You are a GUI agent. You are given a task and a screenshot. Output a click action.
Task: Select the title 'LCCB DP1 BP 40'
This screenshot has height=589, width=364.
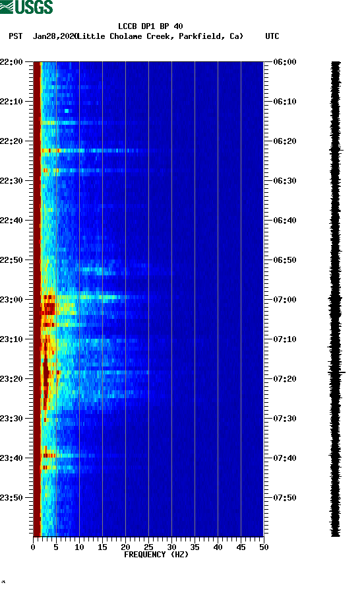coord(150,26)
